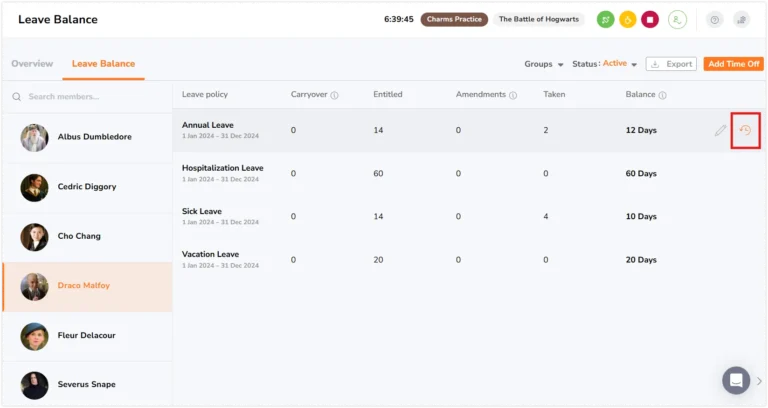This screenshot has width=768, height=408.
Task: Select member Fleur Delacour
Action: click(x=87, y=336)
